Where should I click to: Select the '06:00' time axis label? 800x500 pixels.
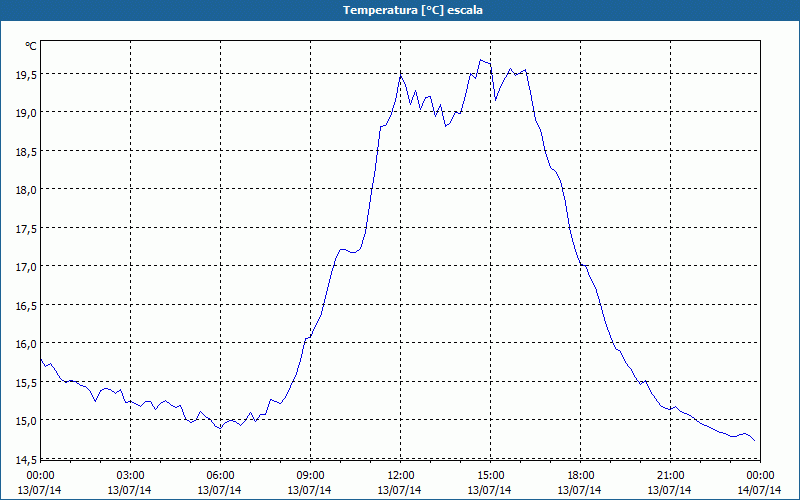tap(220, 476)
